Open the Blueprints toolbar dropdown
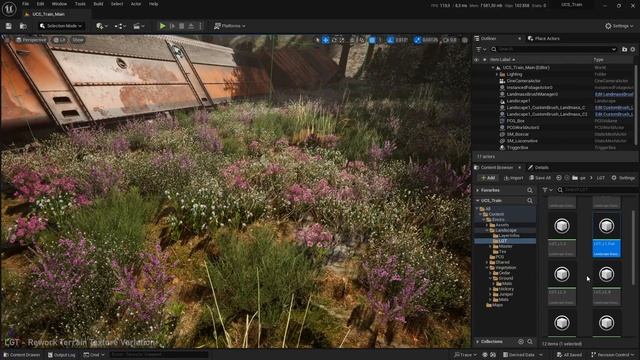 (120, 26)
